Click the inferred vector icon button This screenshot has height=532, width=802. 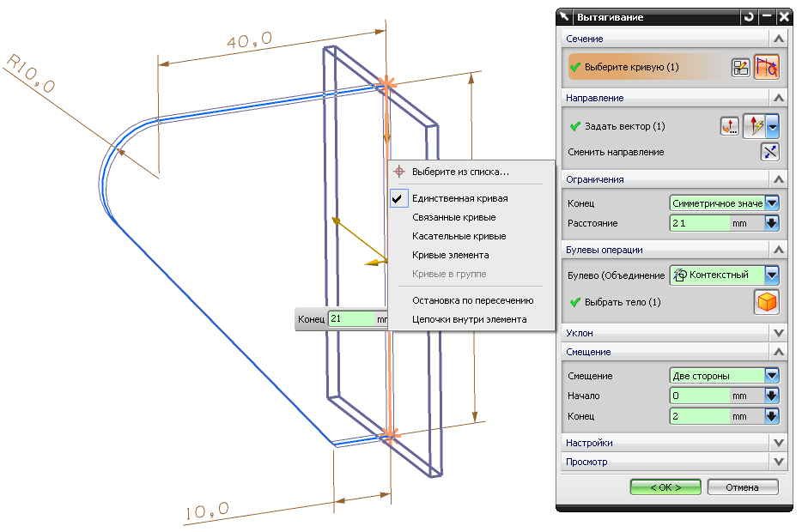point(755,126)
